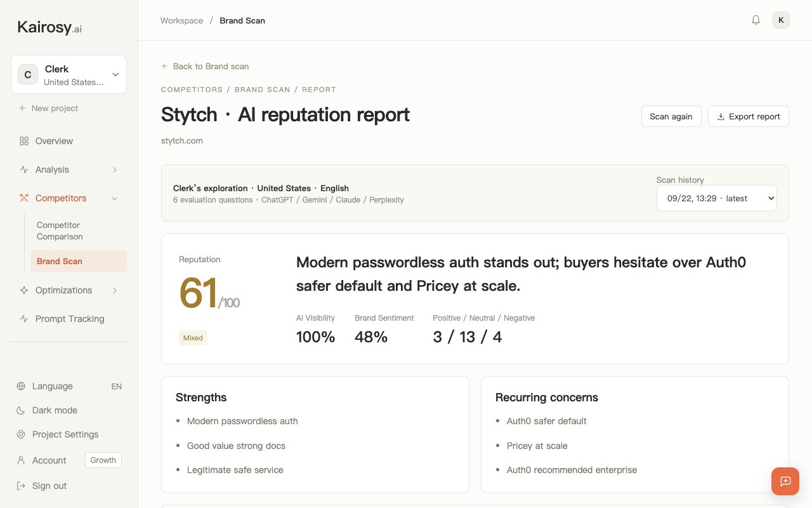The width and height of the screenshot is (812, 508).
Task: Click the C project avatar badge
Action: [28, 74]
